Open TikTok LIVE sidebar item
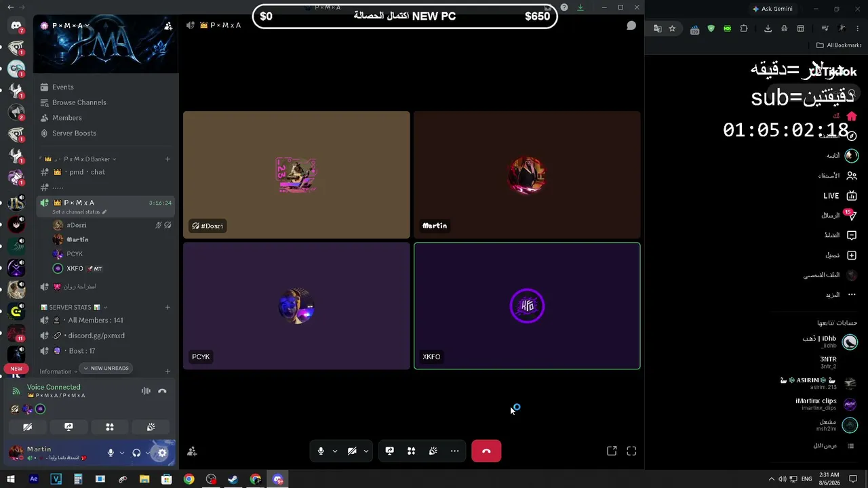The height and width of the screenshot is (488, 868). [841, 196]
